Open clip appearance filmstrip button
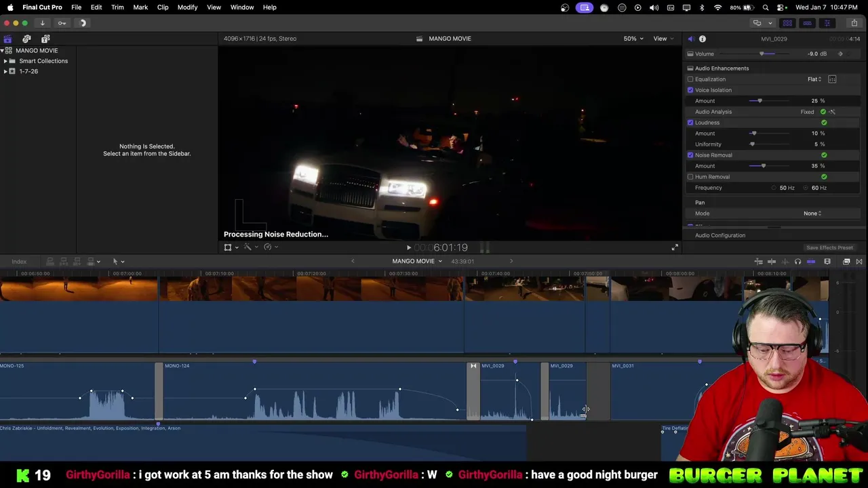The width and height of the screenshot is (868, 488). point(827,262)
